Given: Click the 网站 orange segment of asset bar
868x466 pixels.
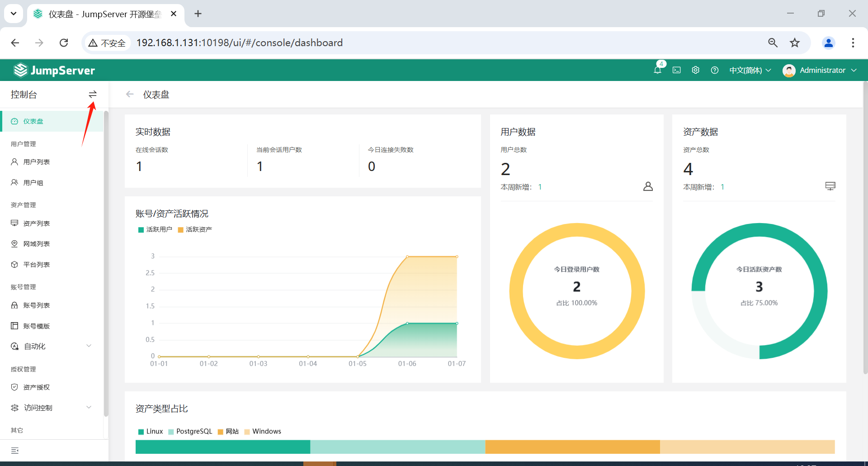Looking at the screenshot, I should 573,447.
